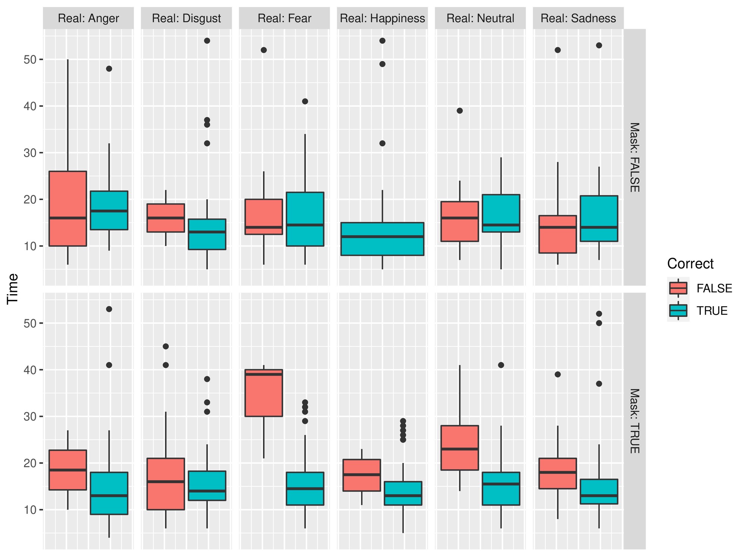Select the 'Real: Happiness' facet header
747x560 pixels.
click(x=382, y=18)
